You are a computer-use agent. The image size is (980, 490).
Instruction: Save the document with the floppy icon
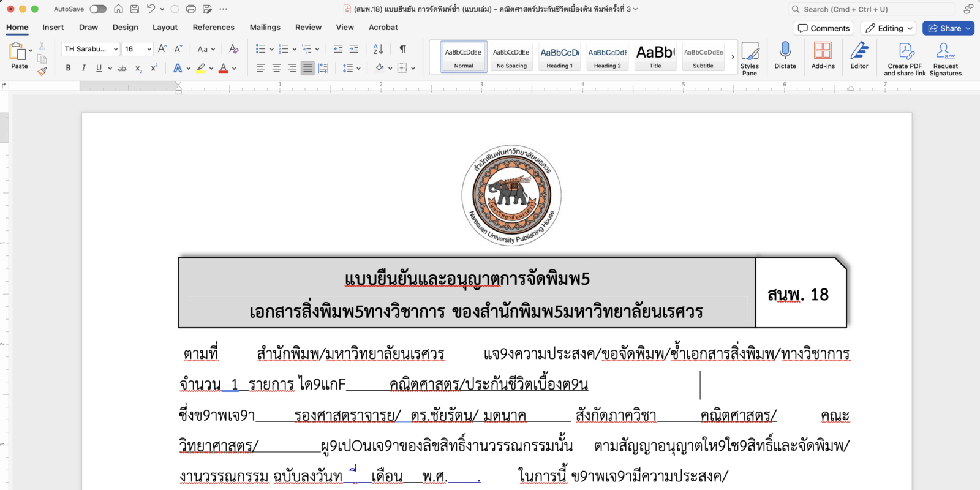tap(135, 9)
